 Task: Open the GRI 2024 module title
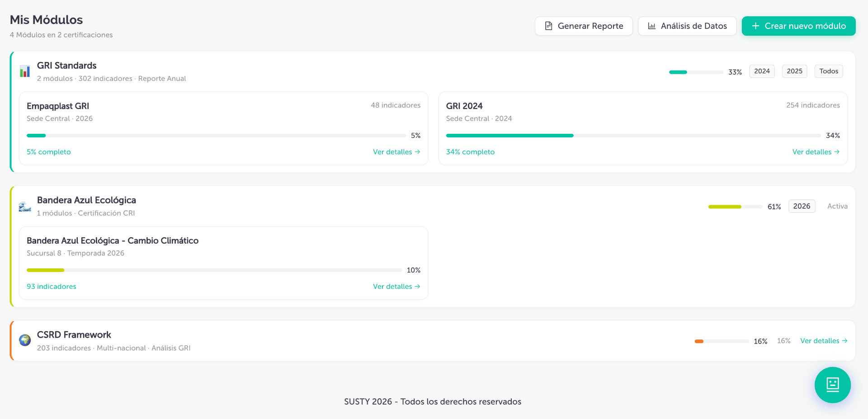pyautogui.click(x=464, y=106)
